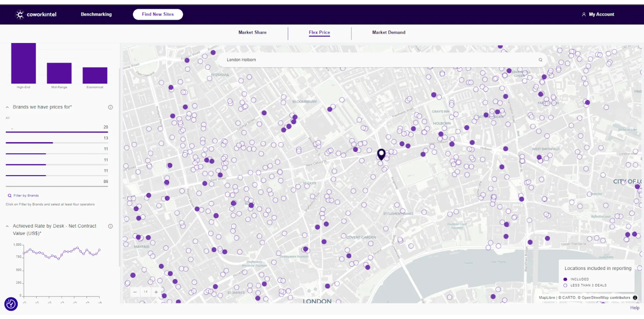Switch to the Market Share tab

point(252,32)
